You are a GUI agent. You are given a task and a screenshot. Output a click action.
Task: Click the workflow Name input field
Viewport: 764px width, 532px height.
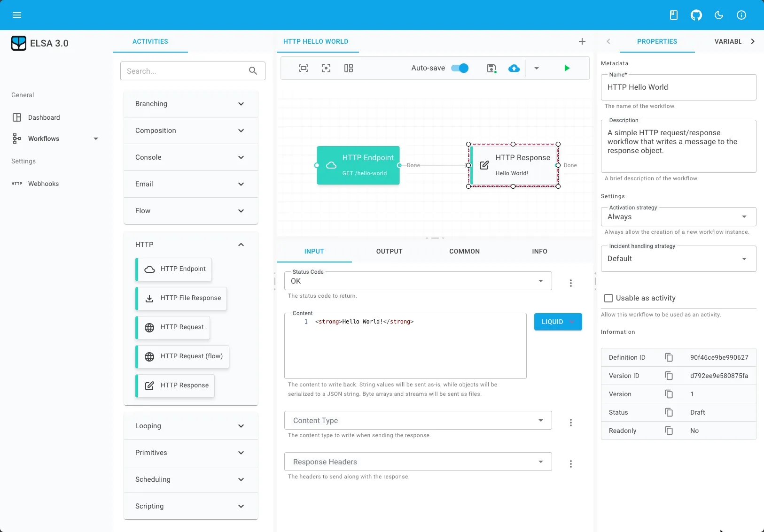[x=678, y=87]
